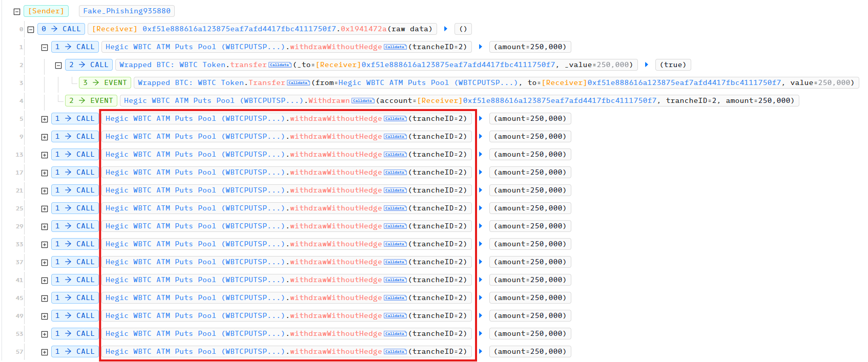Expand the call at line 29
Image resolution: width=868 pixels, height=362 pixels.
45,226
